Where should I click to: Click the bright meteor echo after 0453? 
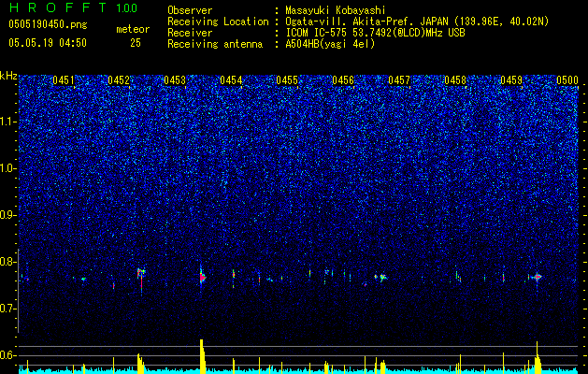coord(202,278)
